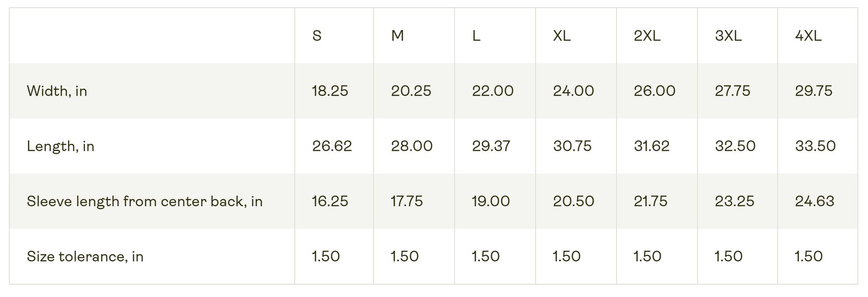Viewport: 868px width, 297px height.
Task: Click the sleeve length value 19.00
Action: (x=491, y=201)
